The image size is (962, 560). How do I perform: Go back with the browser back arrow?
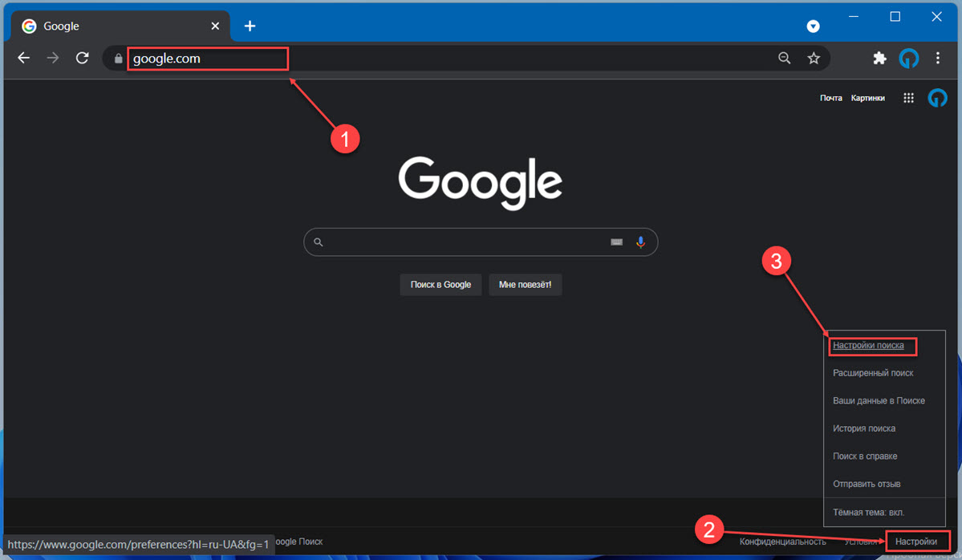24,59
